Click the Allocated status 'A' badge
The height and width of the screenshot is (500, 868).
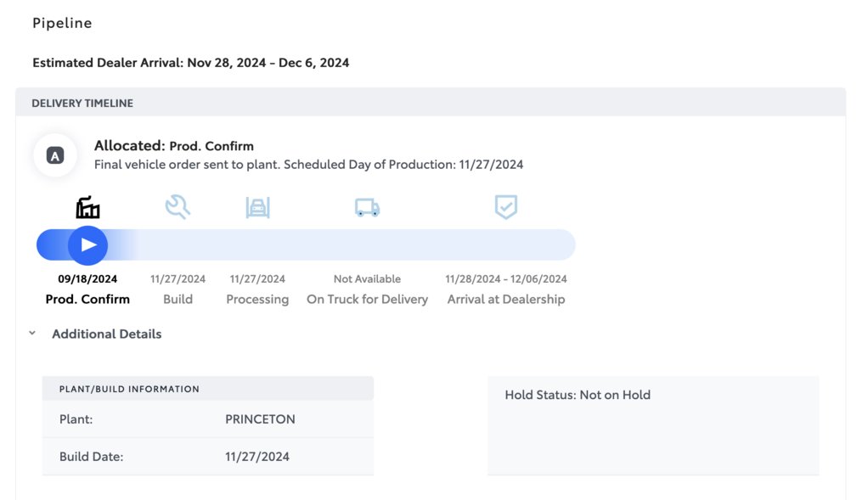tap(55, 155)
